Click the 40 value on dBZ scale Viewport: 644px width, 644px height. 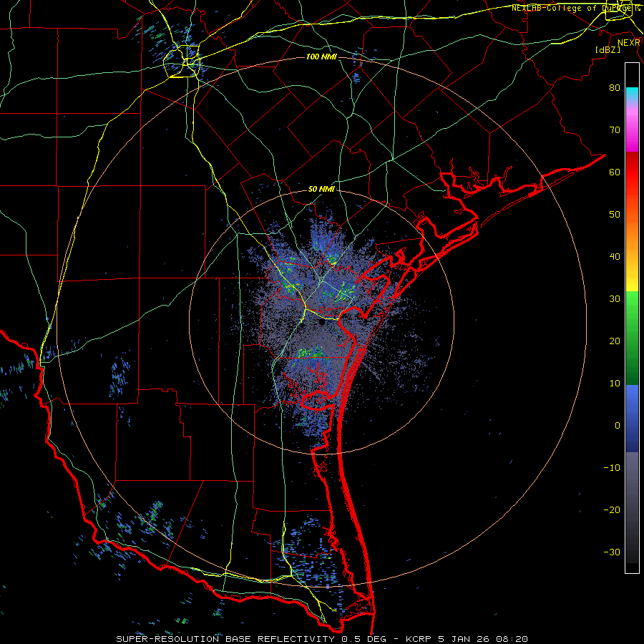pos(615,257)
